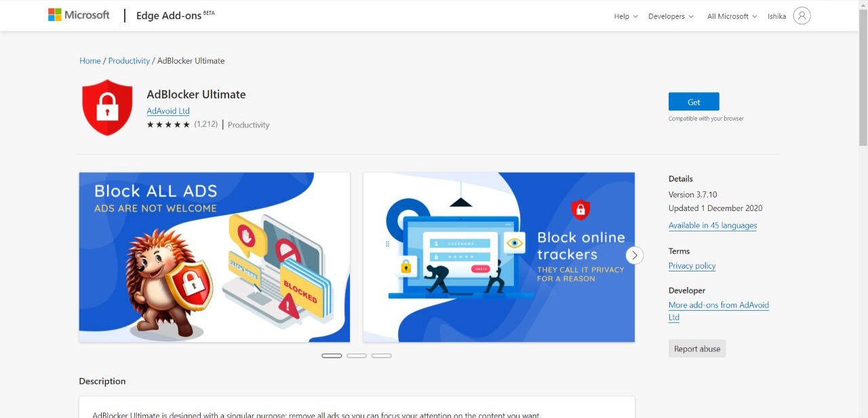868x418 pixels.
Task: Click the 1,212 reviews count
Action: pos(206,124)
